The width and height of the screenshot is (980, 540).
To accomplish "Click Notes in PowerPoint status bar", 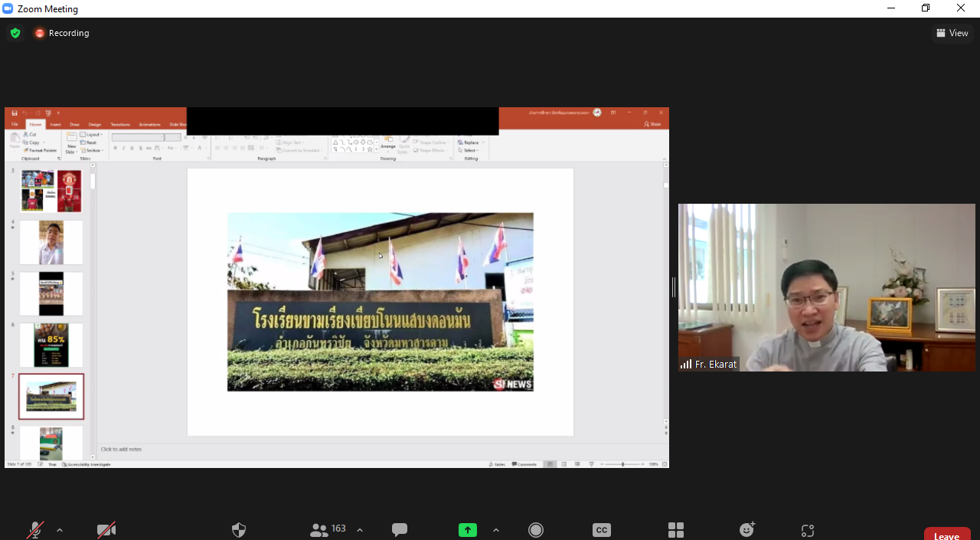I will click(x=498, y=464).
